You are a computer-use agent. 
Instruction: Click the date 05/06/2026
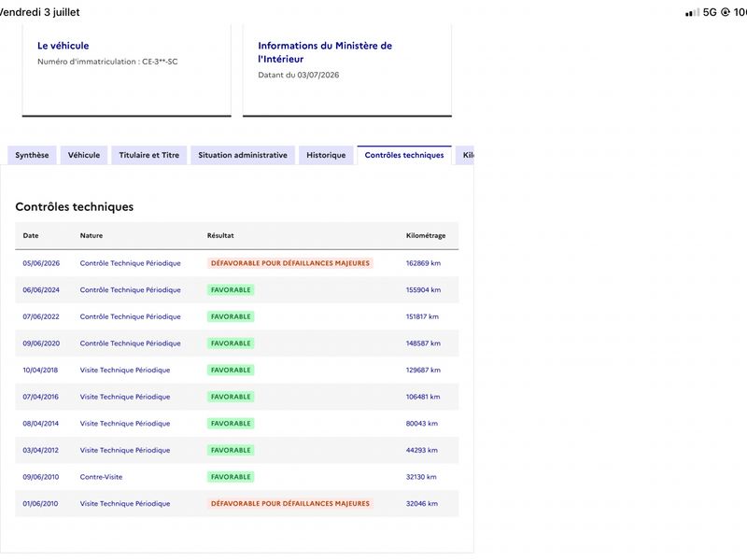(41, 263)
